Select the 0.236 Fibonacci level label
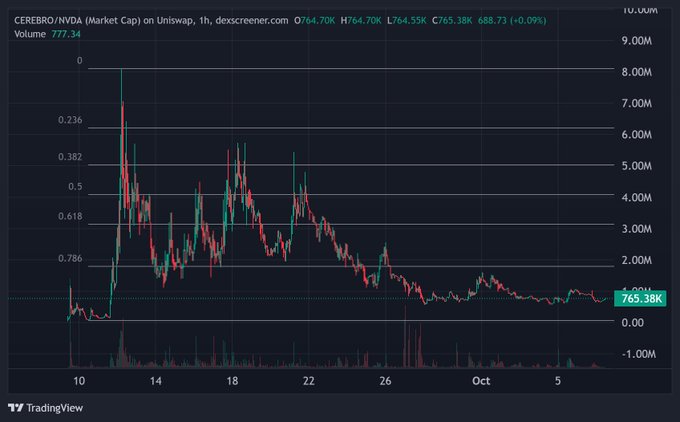This screenshot has height=422, width=680. point(70,120)
